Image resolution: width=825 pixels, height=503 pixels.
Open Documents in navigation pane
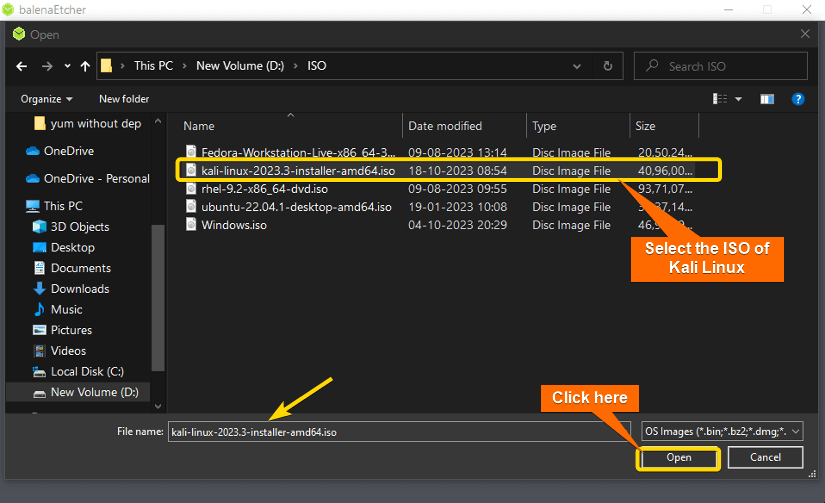(x=81, y=268)
